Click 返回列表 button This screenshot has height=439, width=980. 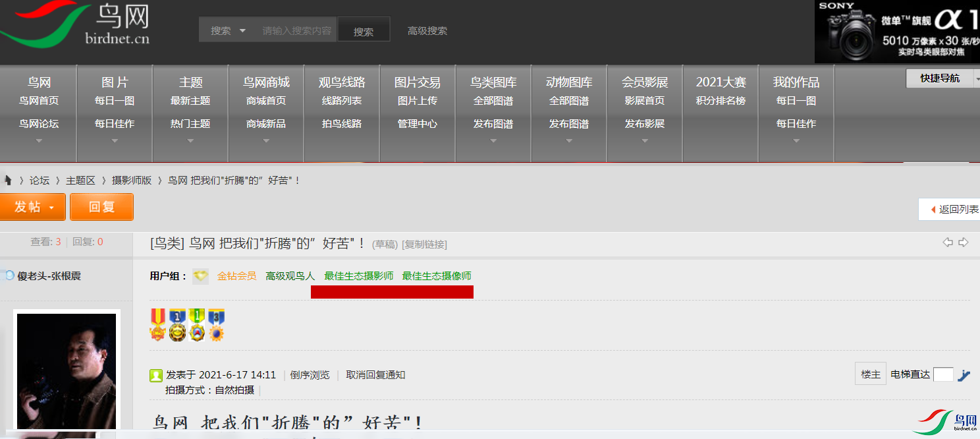click(x=949, y=210)
